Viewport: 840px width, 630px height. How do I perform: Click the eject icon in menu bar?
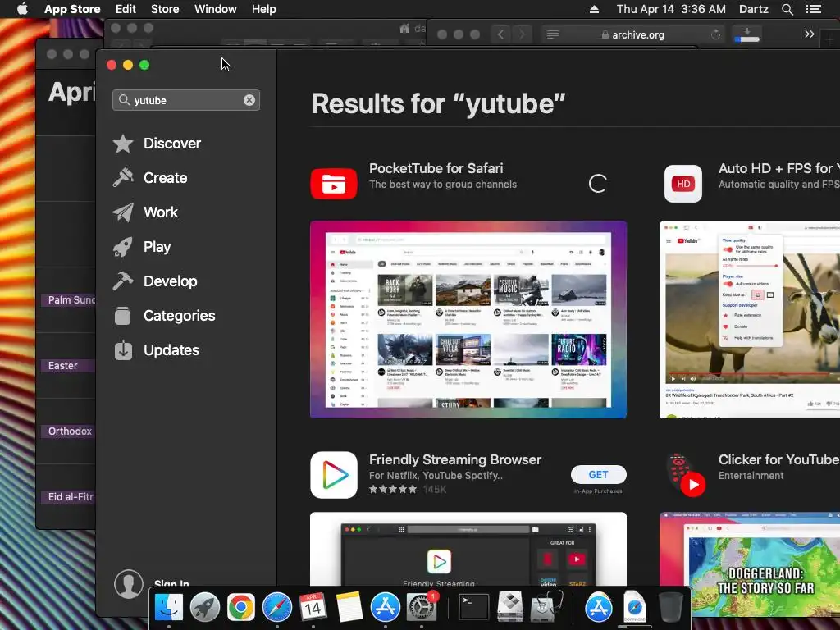click(594, 9)
